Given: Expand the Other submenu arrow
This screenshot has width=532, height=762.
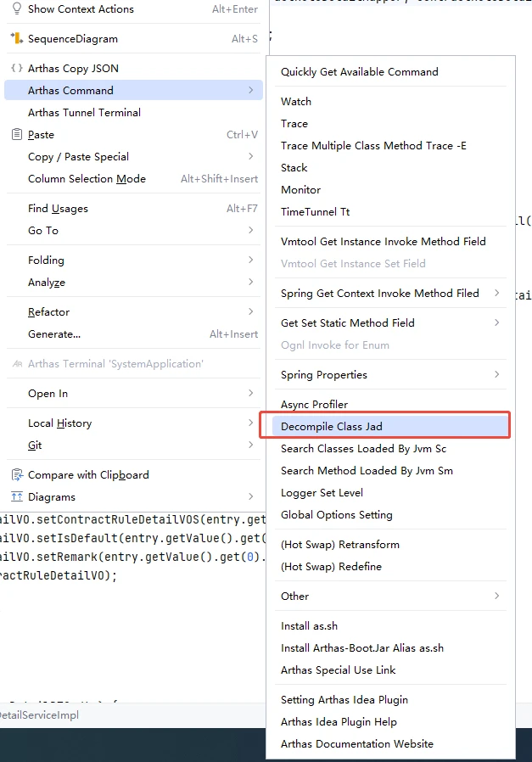Looking at the screenshot, I should coord(497,597).
